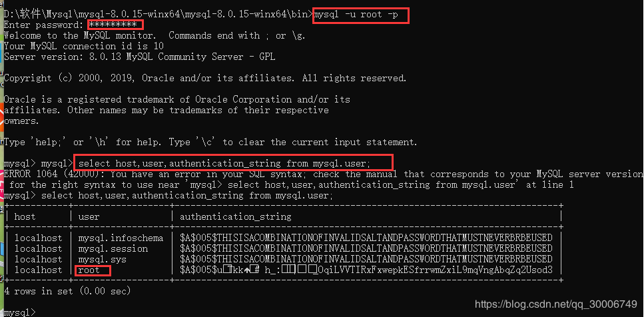The width and height of the screenshot is (644, 317).
Task: Click the masked Enter password field
Action: click(x=113, y=25)
